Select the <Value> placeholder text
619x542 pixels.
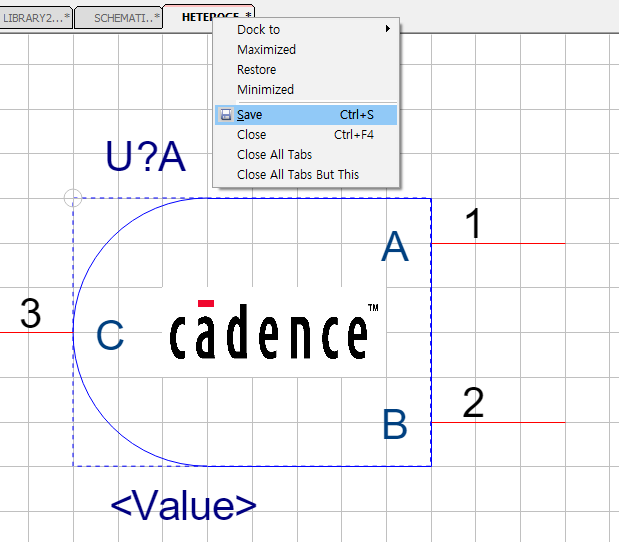[184, 505]
